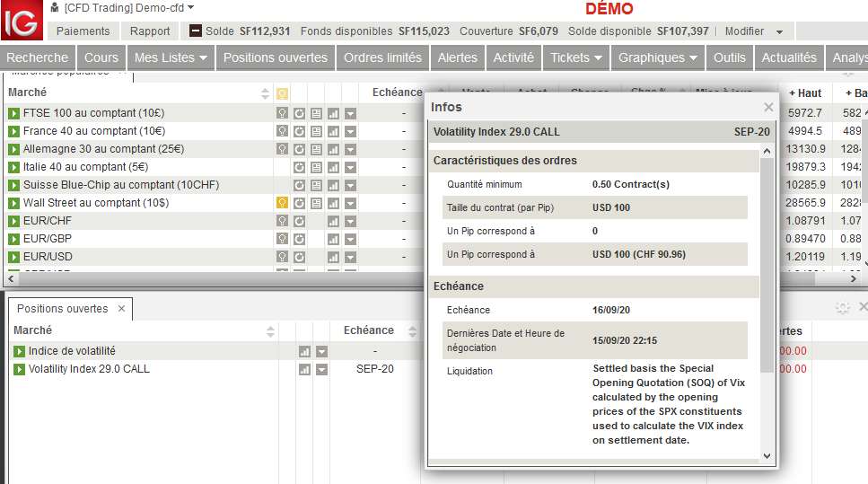The image size is (868, 484).
Task: Open Positions ouvertes panel settings gear
Action: tap(842, 308)
